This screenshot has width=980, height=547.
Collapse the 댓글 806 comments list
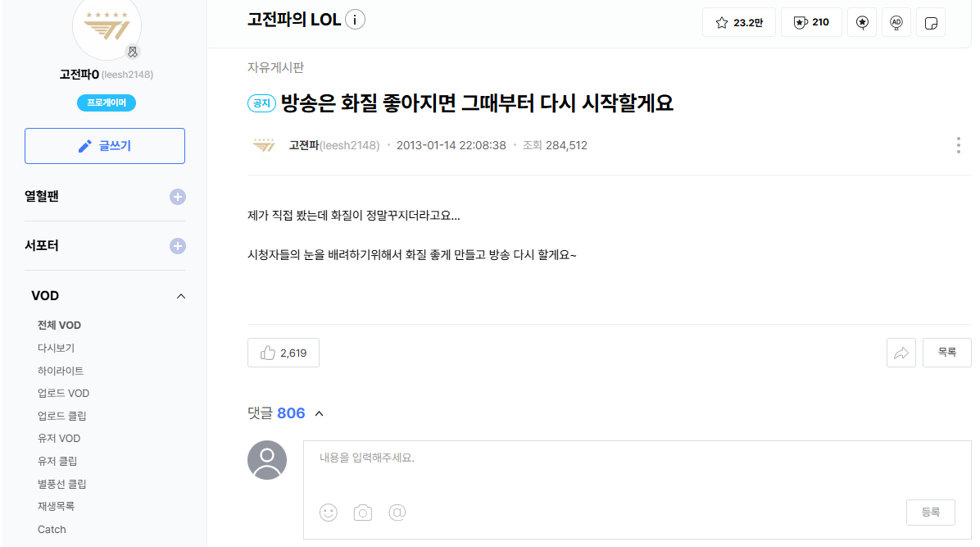tap(320, 413)
